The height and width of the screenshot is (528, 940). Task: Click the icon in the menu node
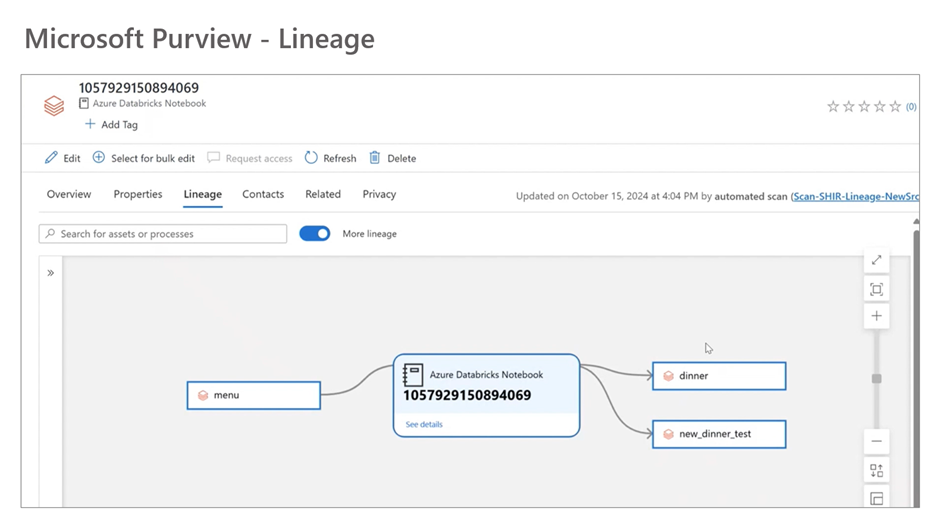click(203, 396)
